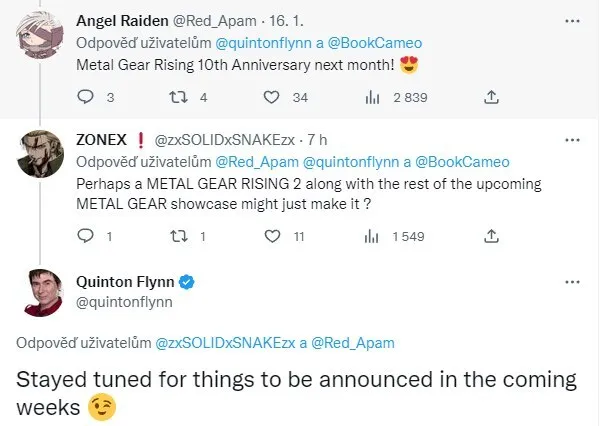Like ZONEX's tweet with heart icon
The width and height of the screenshot is (603, 426).
[x=271, y=236]
